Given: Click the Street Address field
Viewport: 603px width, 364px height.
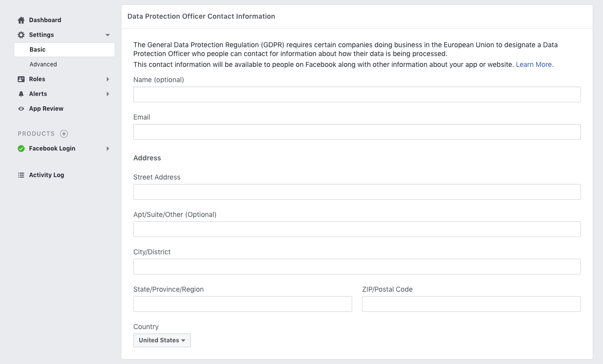Looking at the screenshot, I should [357, 191].
